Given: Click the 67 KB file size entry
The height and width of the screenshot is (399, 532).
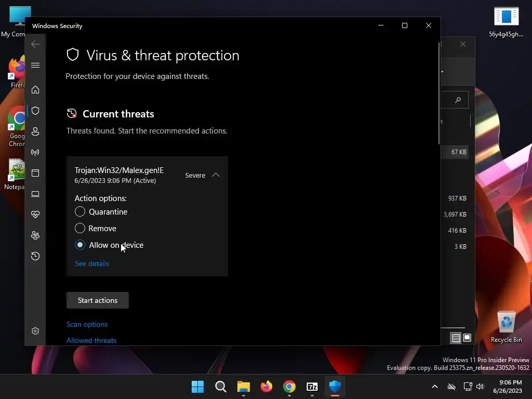Looking at the screenshot, I should pos(459,152).
